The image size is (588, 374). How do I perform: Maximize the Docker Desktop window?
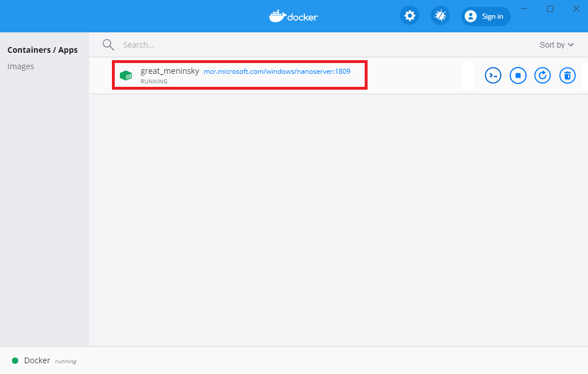550,9
